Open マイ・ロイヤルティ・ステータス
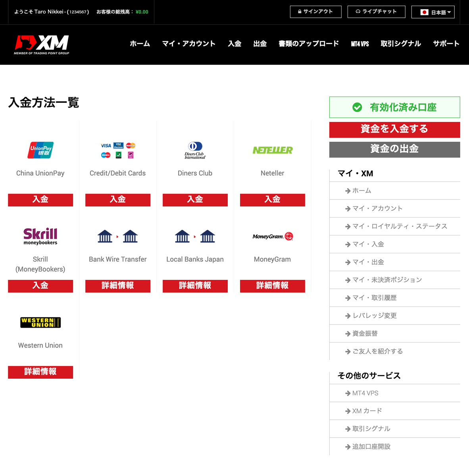The image size is (469, 476). (395, 226)
